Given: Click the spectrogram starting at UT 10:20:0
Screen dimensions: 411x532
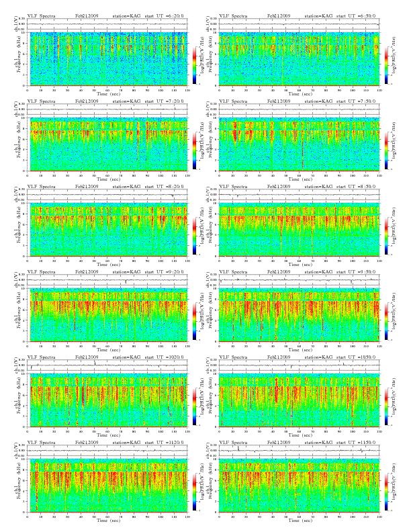Looking at the screenshot, I should click(x=107, y=400).
